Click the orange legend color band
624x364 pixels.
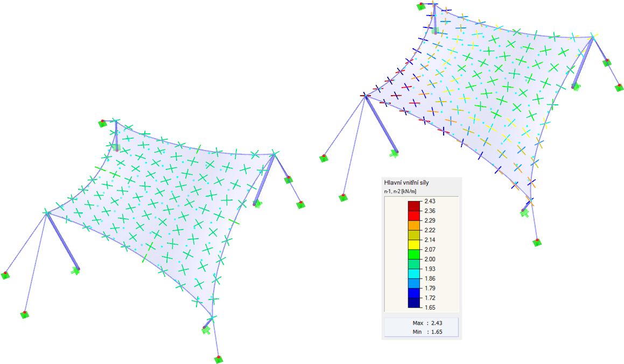tap(414, 225)
